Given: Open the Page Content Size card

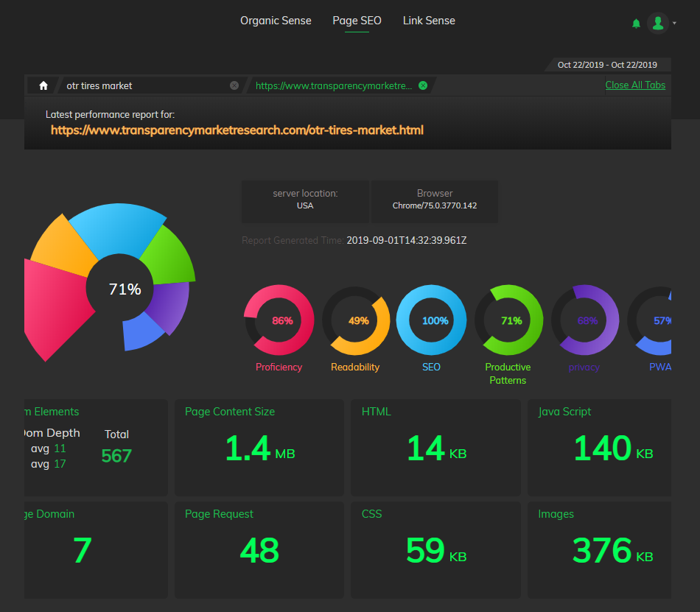Looking at the screenshot, I should (x=259, y=448).
